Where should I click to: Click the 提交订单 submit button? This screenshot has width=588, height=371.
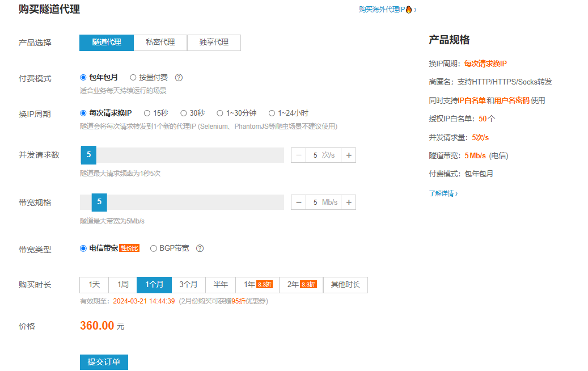pyautogui.click(x=104, y=362)
